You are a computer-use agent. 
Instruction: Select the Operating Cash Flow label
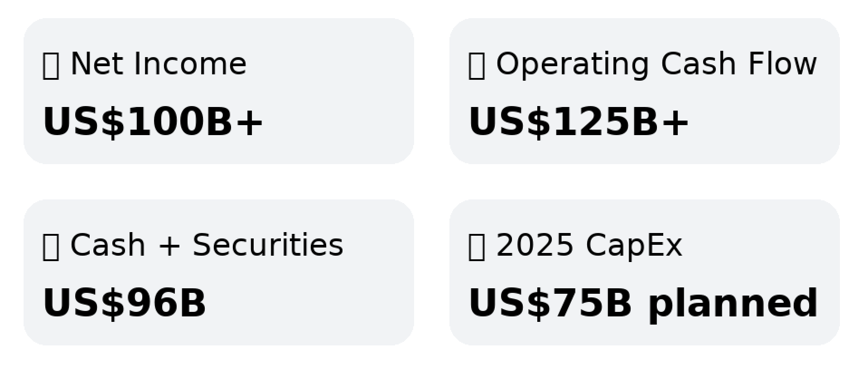point(656,64)
